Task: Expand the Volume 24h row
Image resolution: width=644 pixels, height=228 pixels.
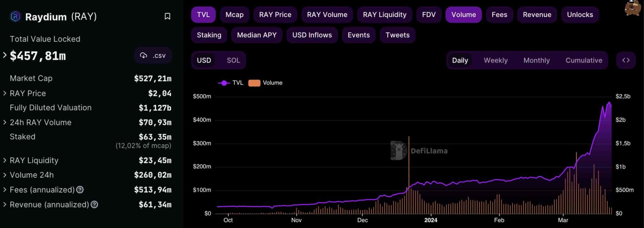Action: [5, 175]
